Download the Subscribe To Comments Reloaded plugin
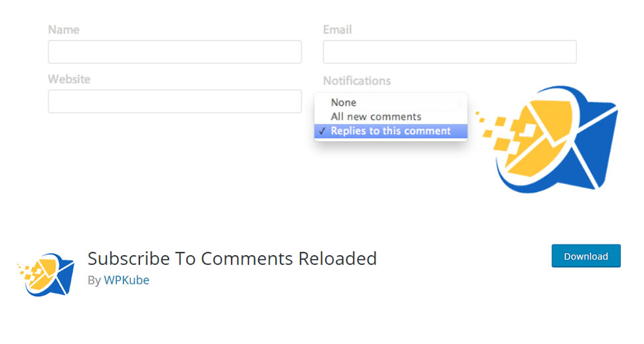 coord(586,256)
